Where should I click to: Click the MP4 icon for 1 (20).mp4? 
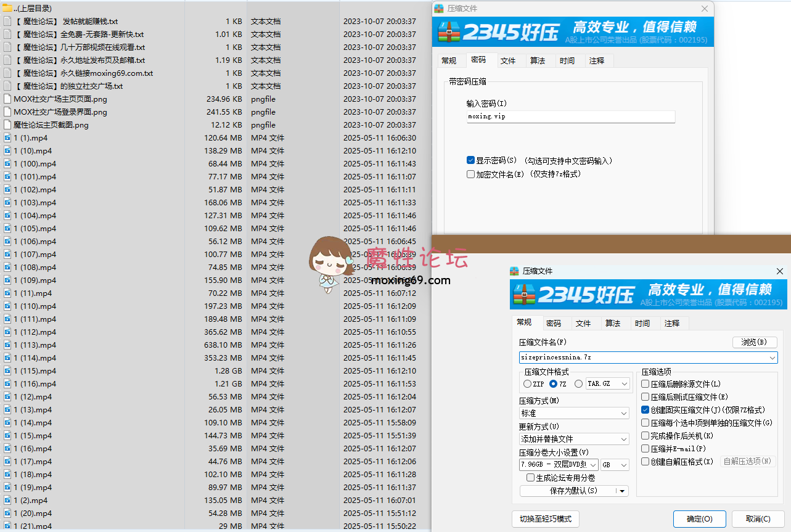click(x=7, y=514)
